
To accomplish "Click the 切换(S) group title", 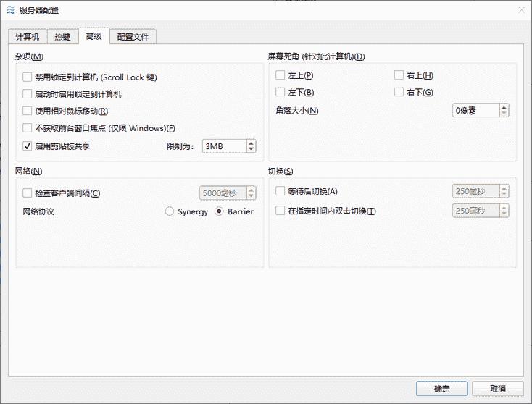I will [x=280, y=171].
